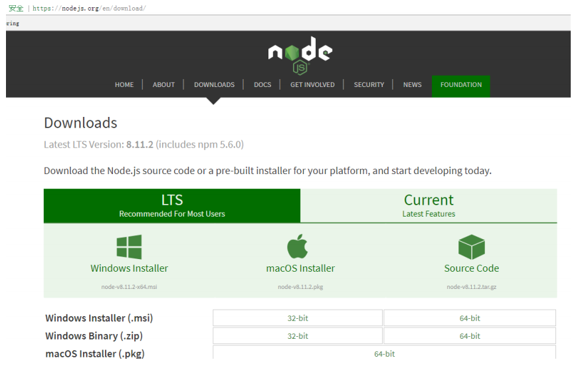Viewport: 588px width, 378px height.
Task: Click the Downloads page heading
Action: point(80,123)
